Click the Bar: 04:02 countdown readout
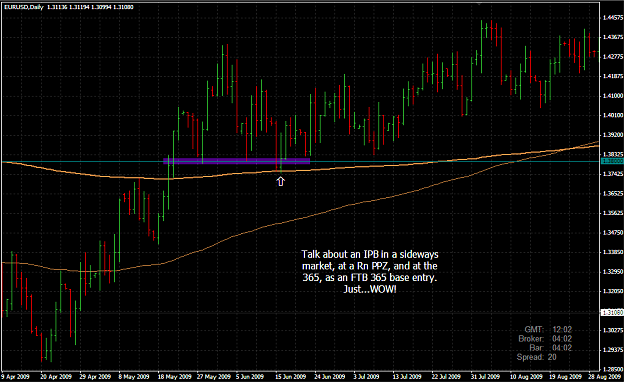Image resolution: width=625 pixels, height=383 pixels. [x=550, y=348]
